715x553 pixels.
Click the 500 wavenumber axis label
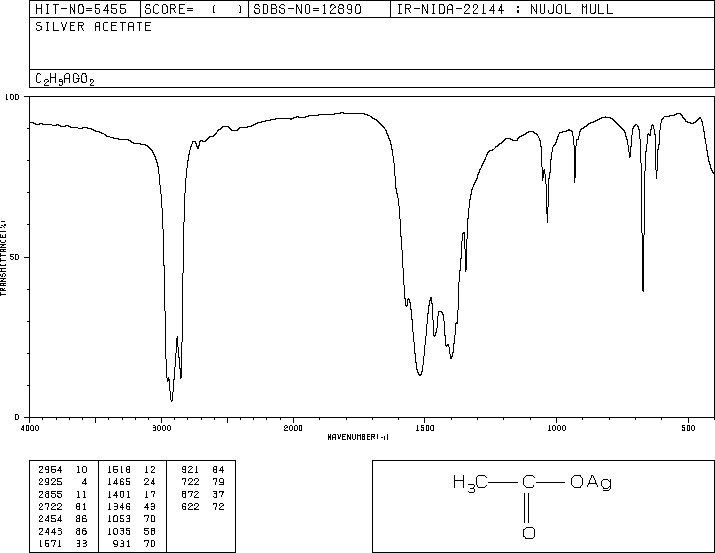pyautogui.click(x=688, y=428)
